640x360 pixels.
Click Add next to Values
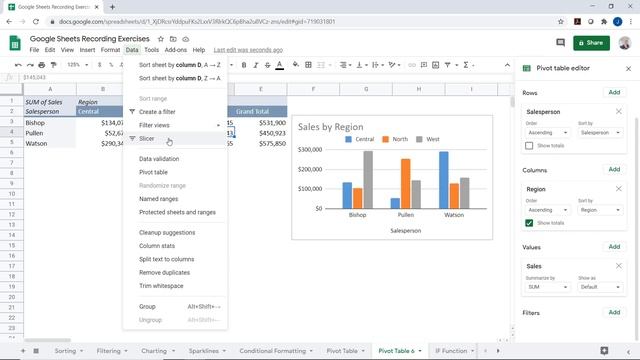click(x=614, y=247)
